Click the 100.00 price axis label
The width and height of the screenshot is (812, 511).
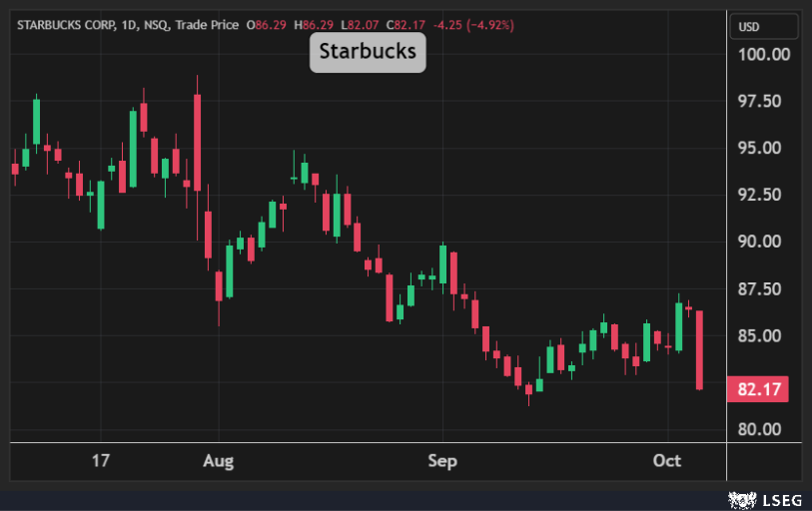click(x=762, y=54)
